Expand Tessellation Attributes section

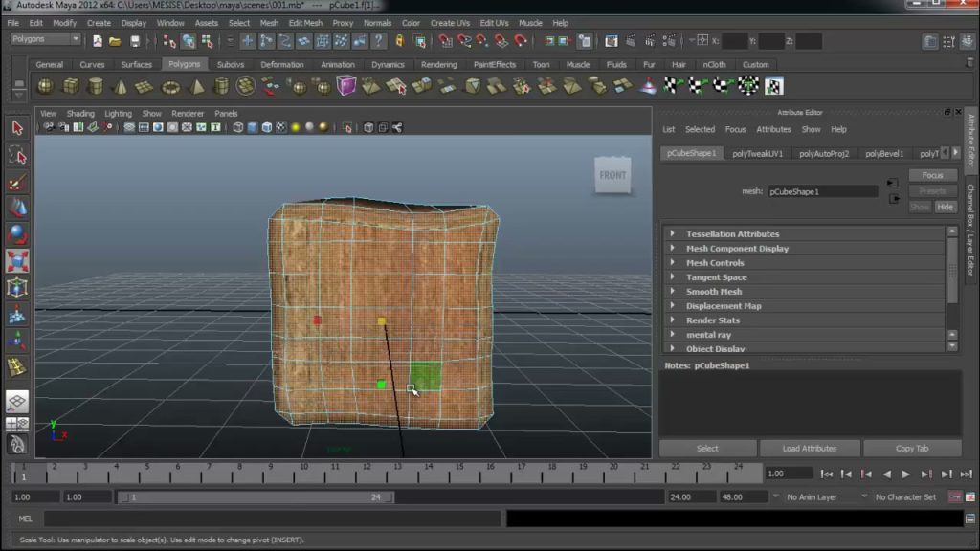pos(673,233)
